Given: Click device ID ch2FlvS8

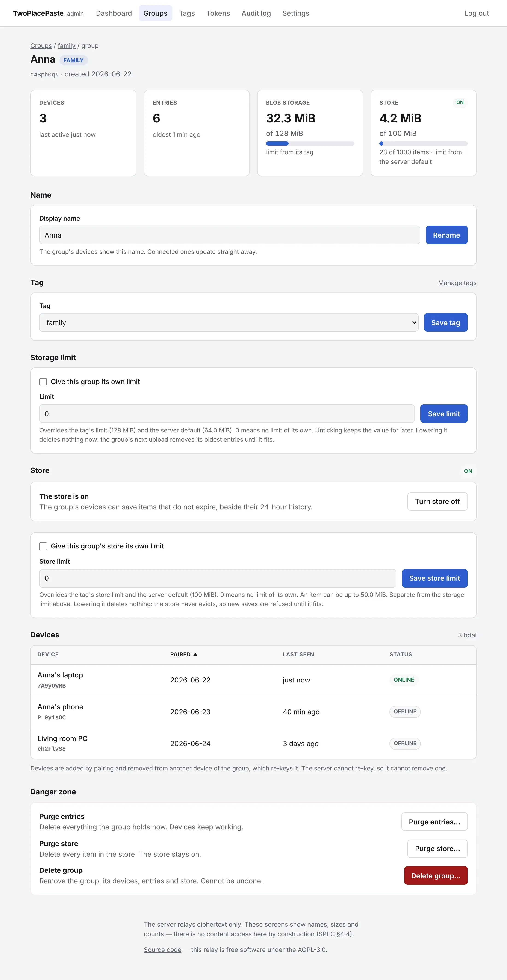Looking at the screenshot, I should [x=51, y=749].
